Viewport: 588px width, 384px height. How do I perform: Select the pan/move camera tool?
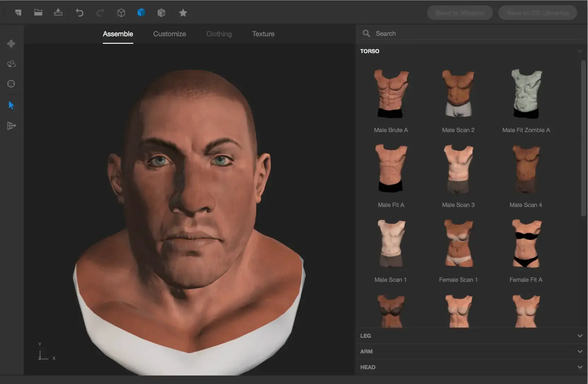[x=11, y=44]
